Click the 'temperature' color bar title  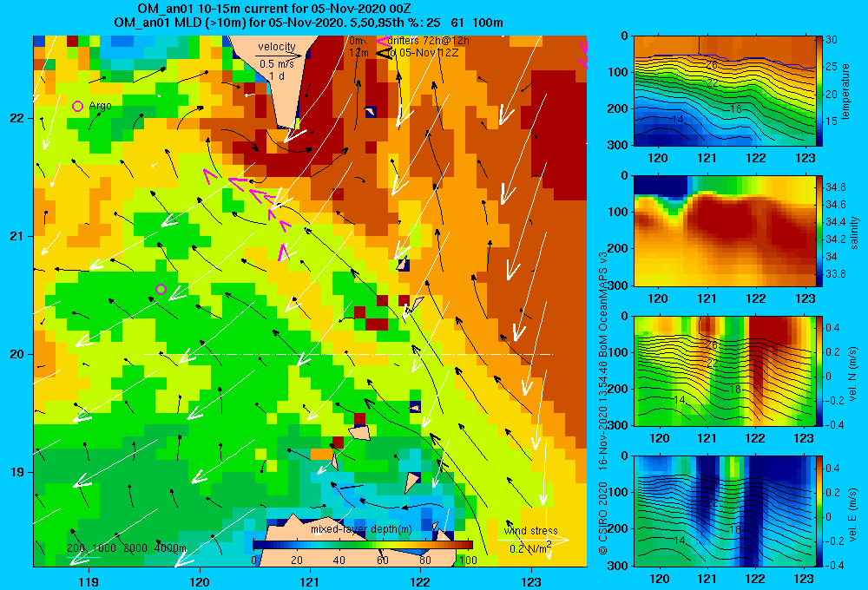[x=845, y=91]
